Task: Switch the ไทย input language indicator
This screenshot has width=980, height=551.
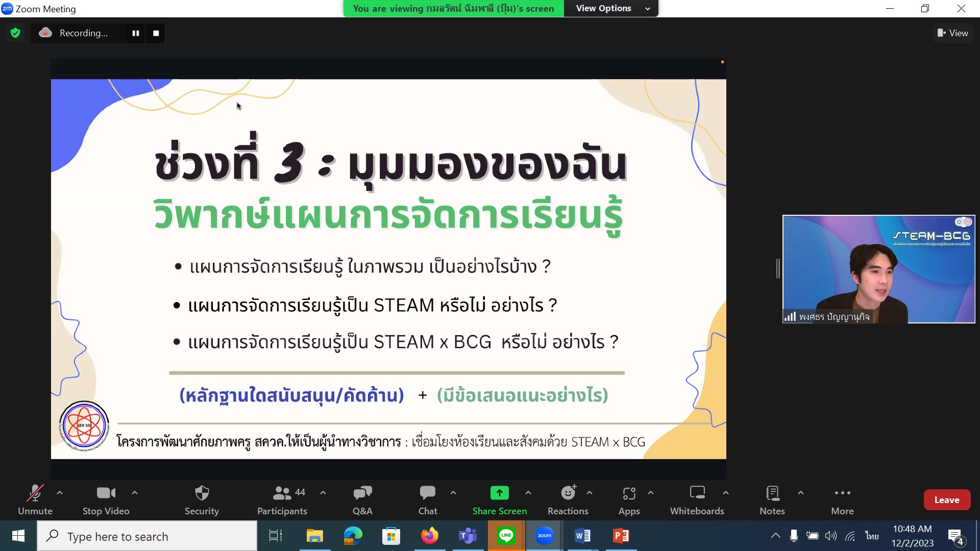Action: click(x=872, y=536)
